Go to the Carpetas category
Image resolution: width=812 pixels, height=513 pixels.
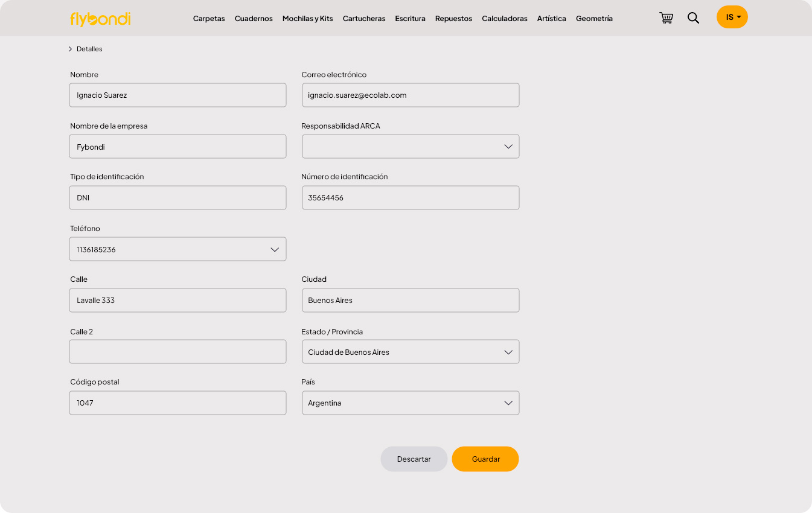[x=209, y=19]
